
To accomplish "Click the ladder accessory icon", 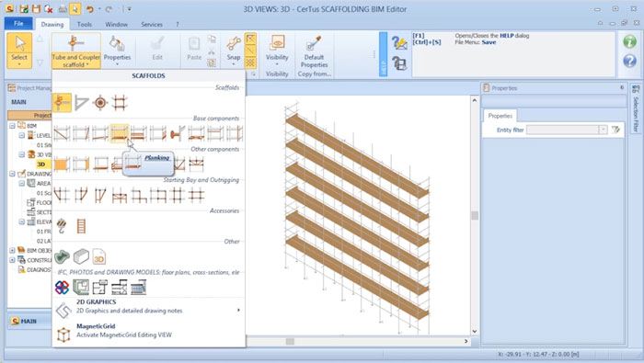I will (x=81, y=226).
